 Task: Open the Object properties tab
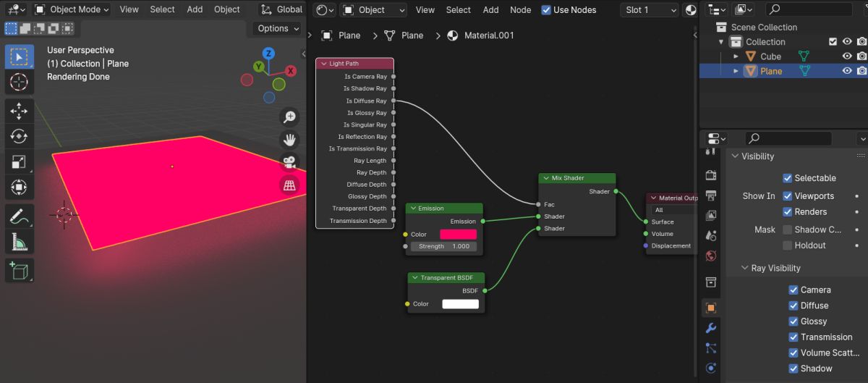[x=711, y=308]
